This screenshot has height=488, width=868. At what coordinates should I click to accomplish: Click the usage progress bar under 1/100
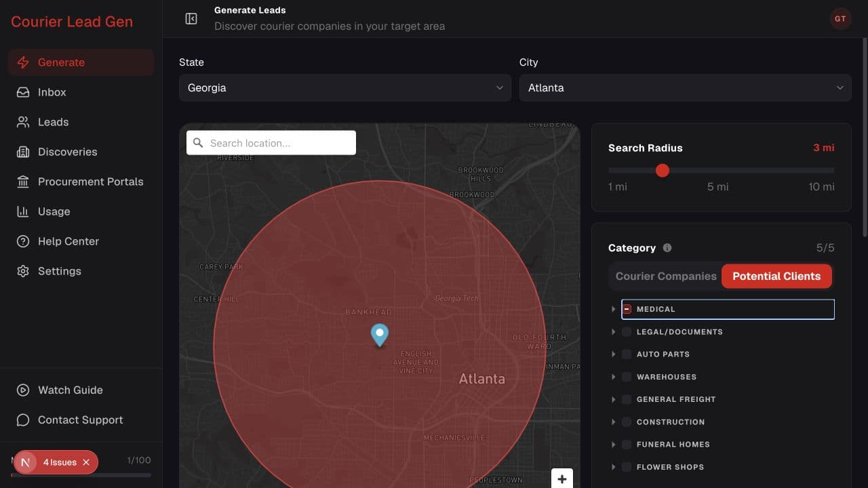click(81, 475)
